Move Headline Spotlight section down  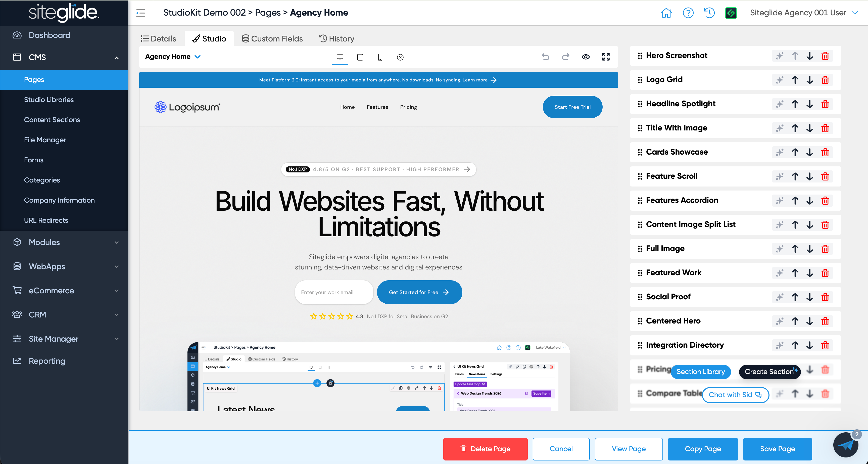810,104
